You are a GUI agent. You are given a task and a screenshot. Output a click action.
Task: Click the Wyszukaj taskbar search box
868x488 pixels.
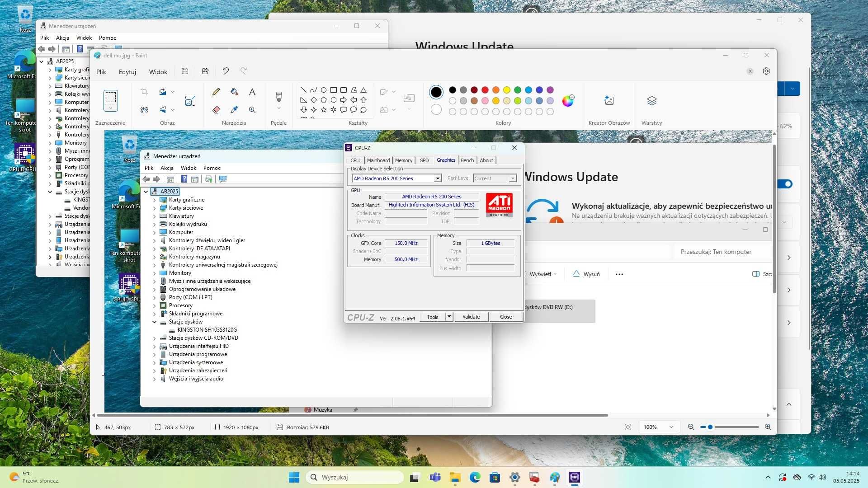(354, 477)
